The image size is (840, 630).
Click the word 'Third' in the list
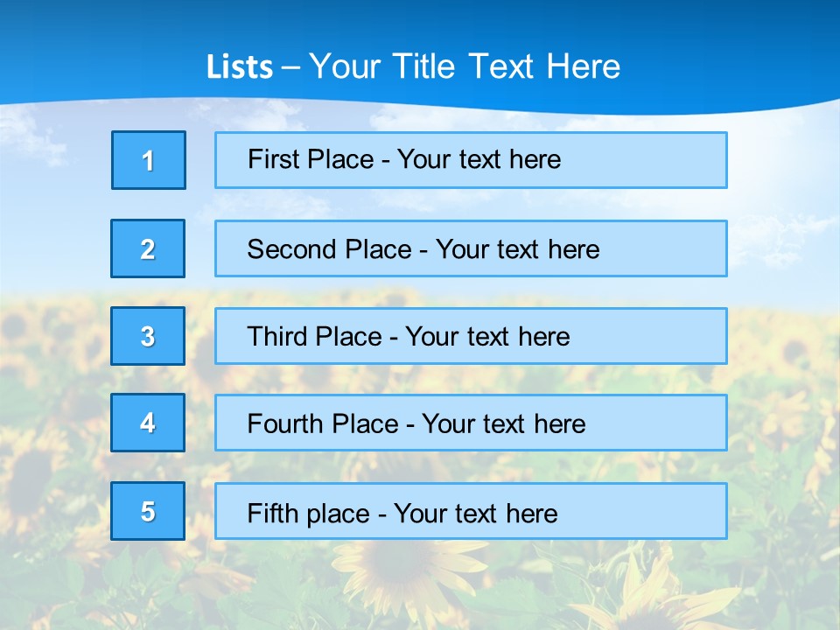(276, 337)
